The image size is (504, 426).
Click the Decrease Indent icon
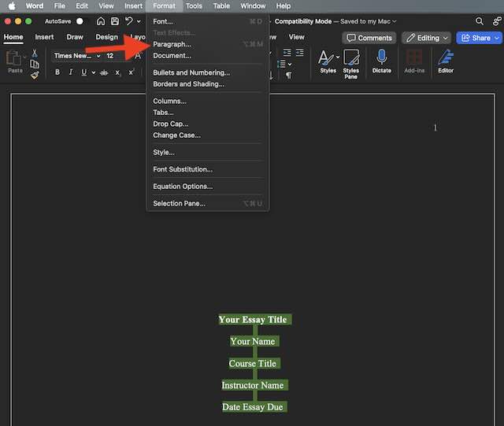[x=287, y=53]
